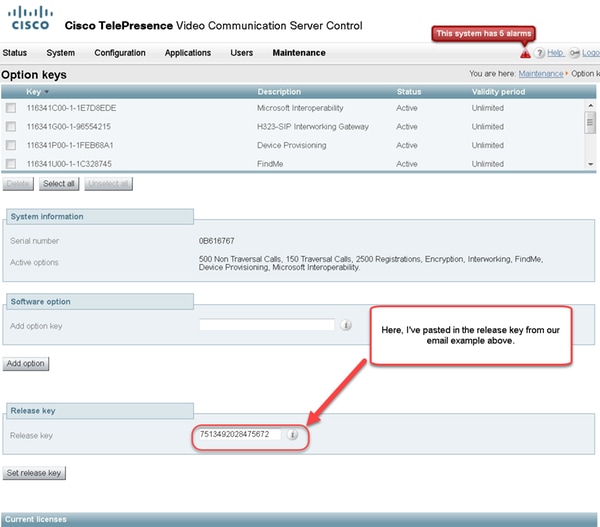Click the key list scrollbar thumb
The width and height of the screenshot is (600, 527).
tap(590, 122)
